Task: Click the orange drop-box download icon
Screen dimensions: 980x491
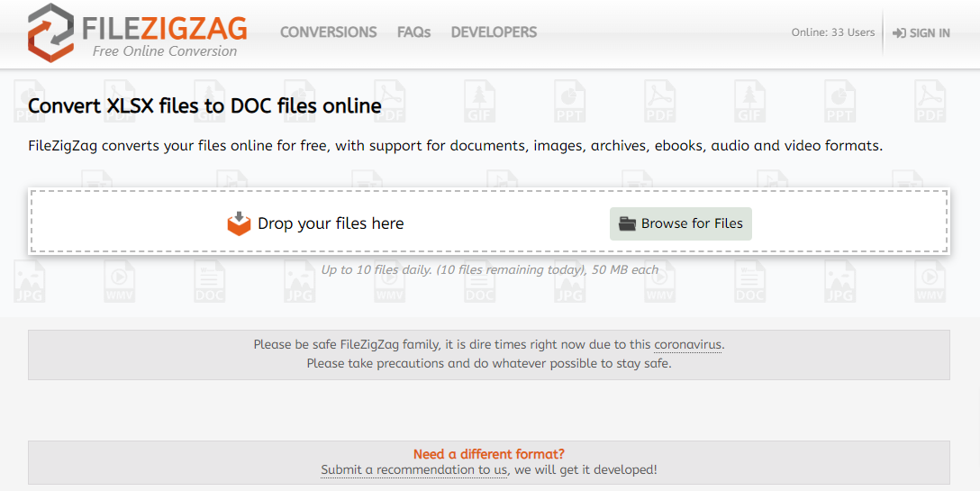Action: point(239,223)
